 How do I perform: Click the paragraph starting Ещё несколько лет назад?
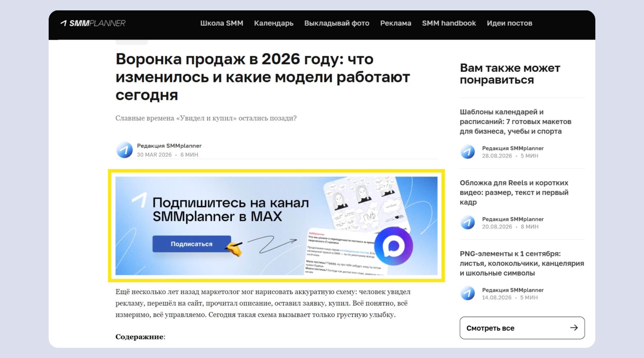pyautogui.click(x=263, y=303)
